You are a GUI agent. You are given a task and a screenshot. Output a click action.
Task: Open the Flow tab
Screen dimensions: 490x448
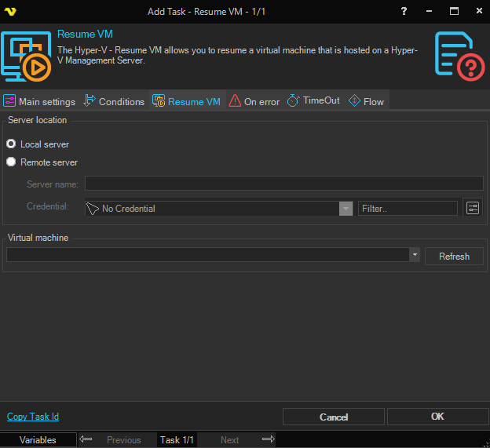pos(366,101)
